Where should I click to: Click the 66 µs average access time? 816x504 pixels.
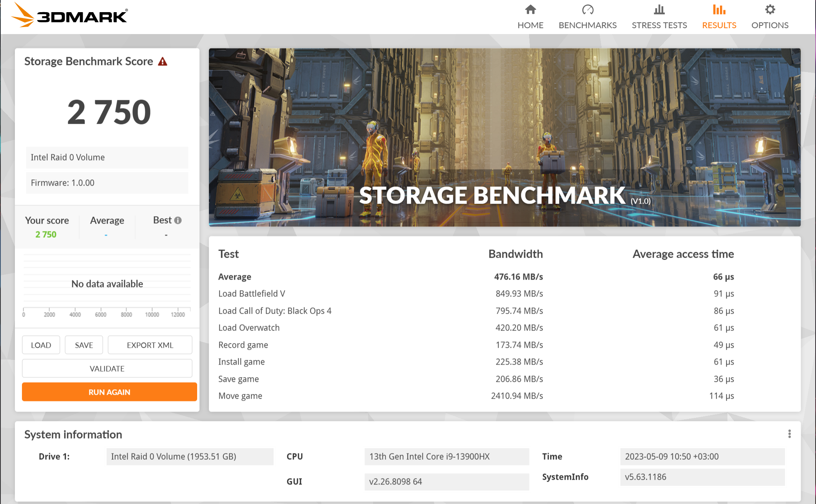coord(723,277)
